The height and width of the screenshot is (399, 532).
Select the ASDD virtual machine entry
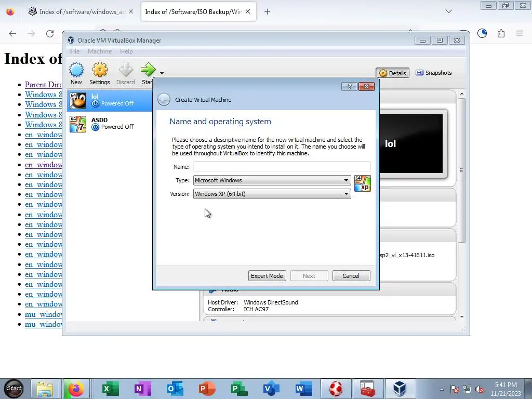click(x=110, y=124)
